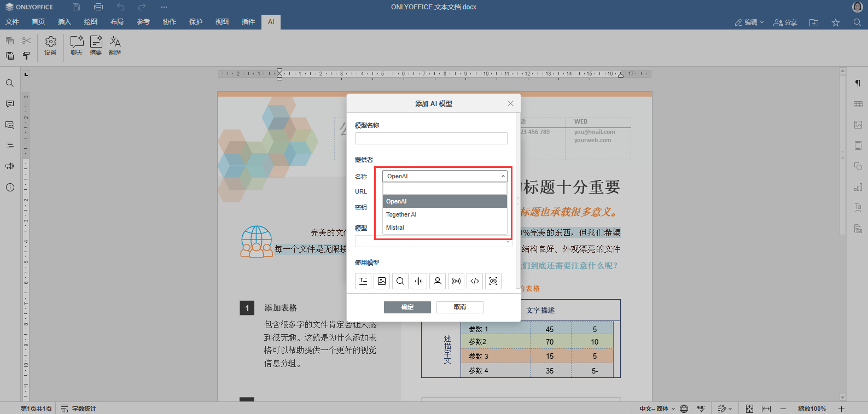Open chart settings in right sidebar
Viewport: 868px width, 414px height.
[858, 187]
